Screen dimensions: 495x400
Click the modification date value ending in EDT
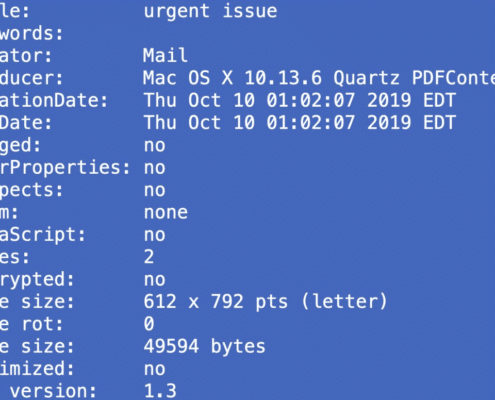click(299, 123)
